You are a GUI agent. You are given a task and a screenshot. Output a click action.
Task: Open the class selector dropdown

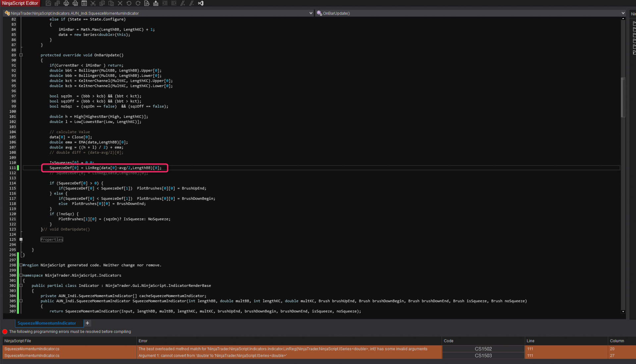click(x=310, y=13)
